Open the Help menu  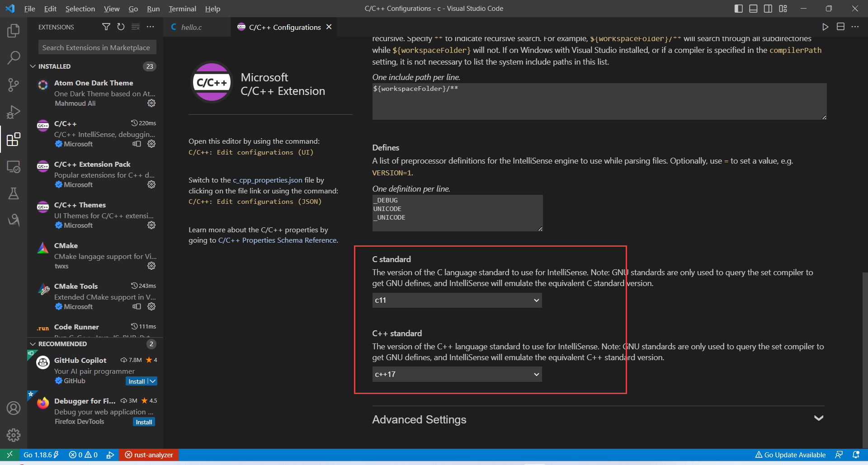click(x=212, y=9)
